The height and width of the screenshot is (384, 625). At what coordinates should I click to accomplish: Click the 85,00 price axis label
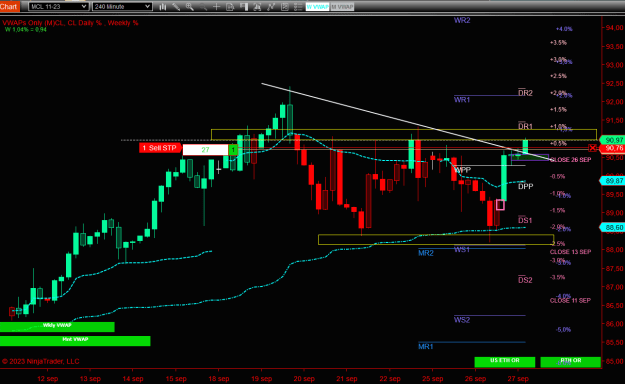click(x=614, y=361)
